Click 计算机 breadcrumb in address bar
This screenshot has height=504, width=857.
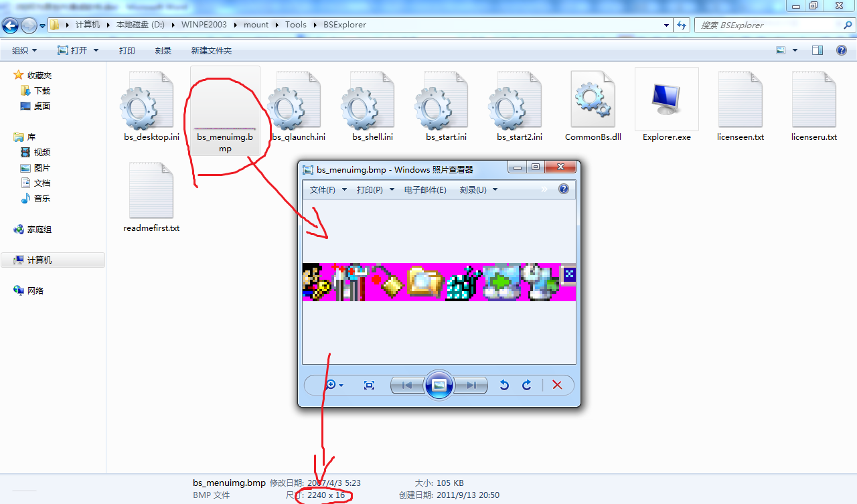pyautogui.click(x=88, y=25)
